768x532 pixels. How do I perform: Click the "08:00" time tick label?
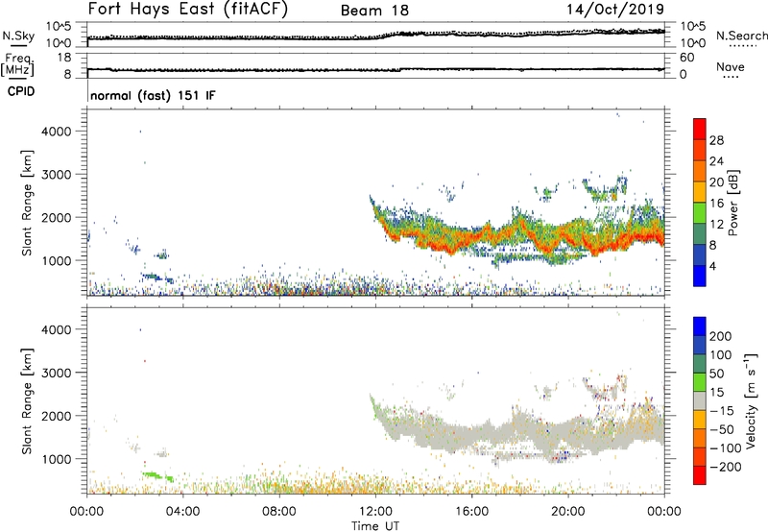[279, 512]
